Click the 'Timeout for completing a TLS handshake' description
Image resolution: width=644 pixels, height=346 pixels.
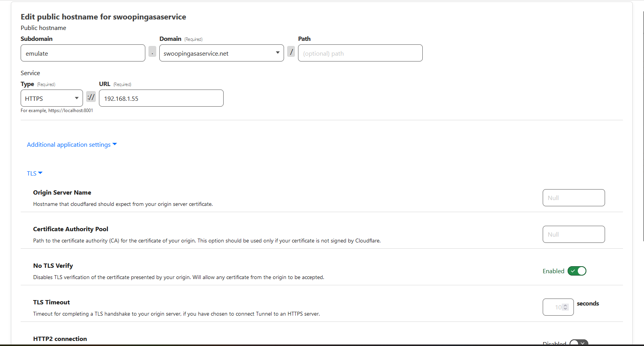pos(176,314)
